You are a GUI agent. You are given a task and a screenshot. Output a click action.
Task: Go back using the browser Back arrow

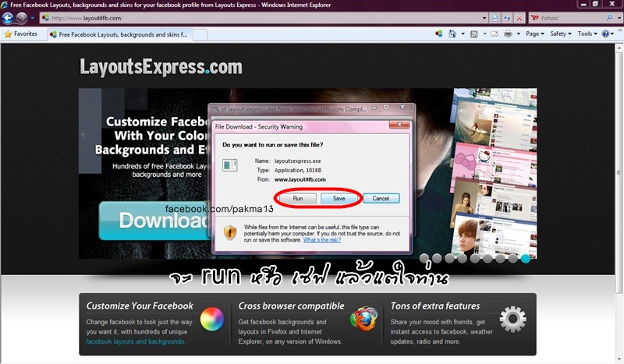tap(8, 18)
